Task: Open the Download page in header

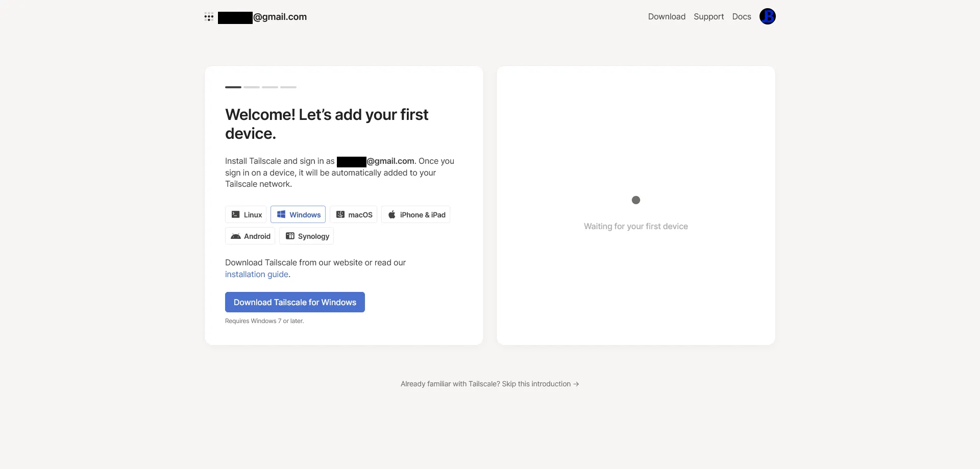Action: tap(667, 16)
